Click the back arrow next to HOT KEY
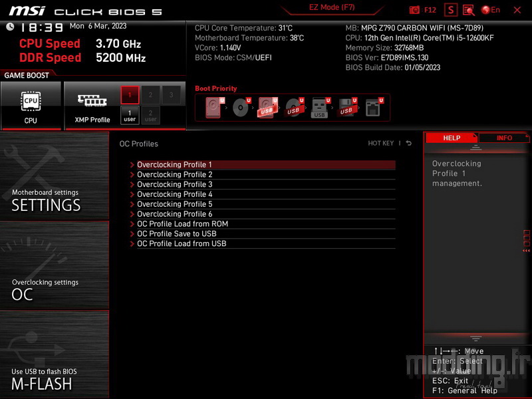 point(409,143)
